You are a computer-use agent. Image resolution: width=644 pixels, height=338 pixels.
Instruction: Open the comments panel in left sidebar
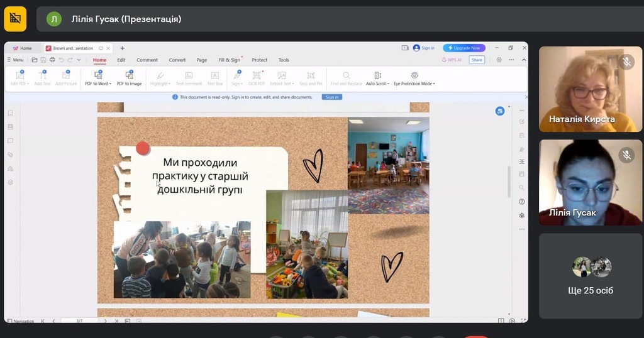[10, 141]
